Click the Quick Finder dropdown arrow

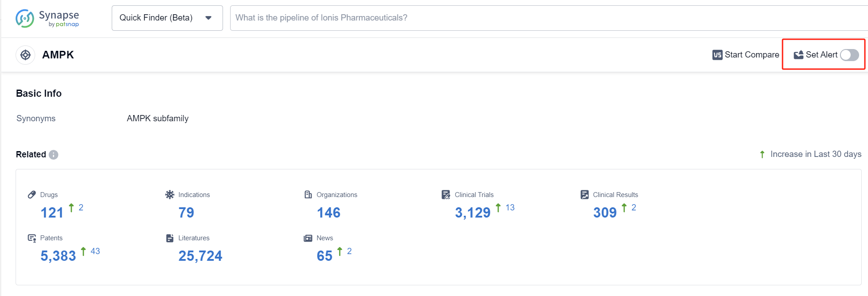[x=208, y=18]
